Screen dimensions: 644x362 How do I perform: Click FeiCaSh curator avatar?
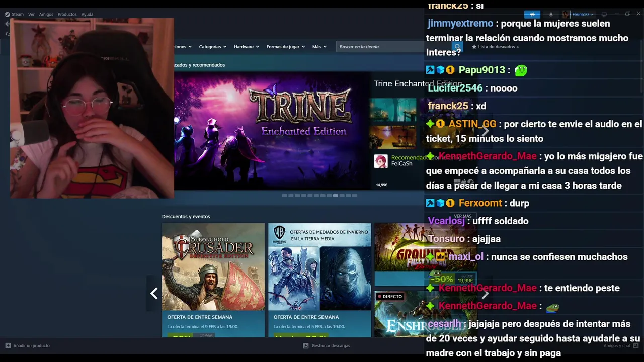click(x=381, y=161)
